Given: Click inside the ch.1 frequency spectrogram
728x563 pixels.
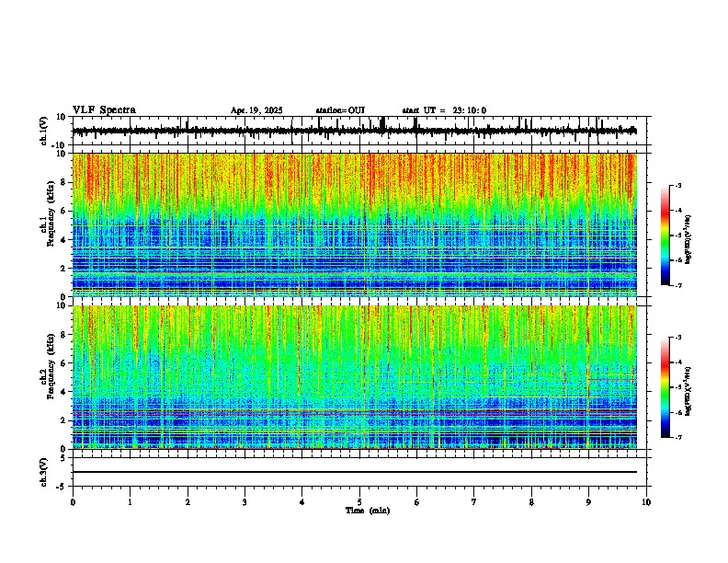Looking at the screenshot, I should coord(355,224).
